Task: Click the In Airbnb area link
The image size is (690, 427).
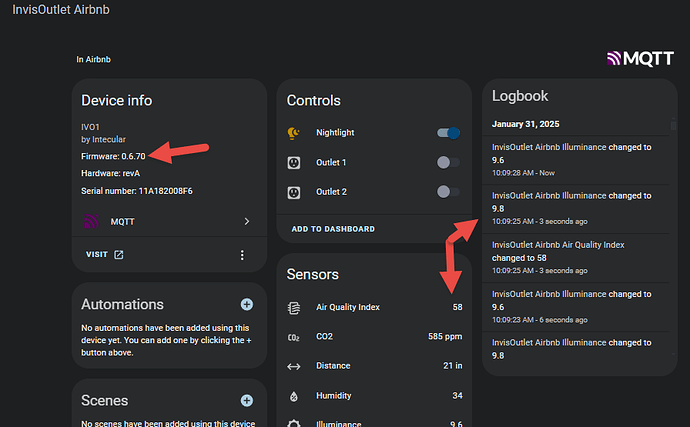Action: pos(93,59)
